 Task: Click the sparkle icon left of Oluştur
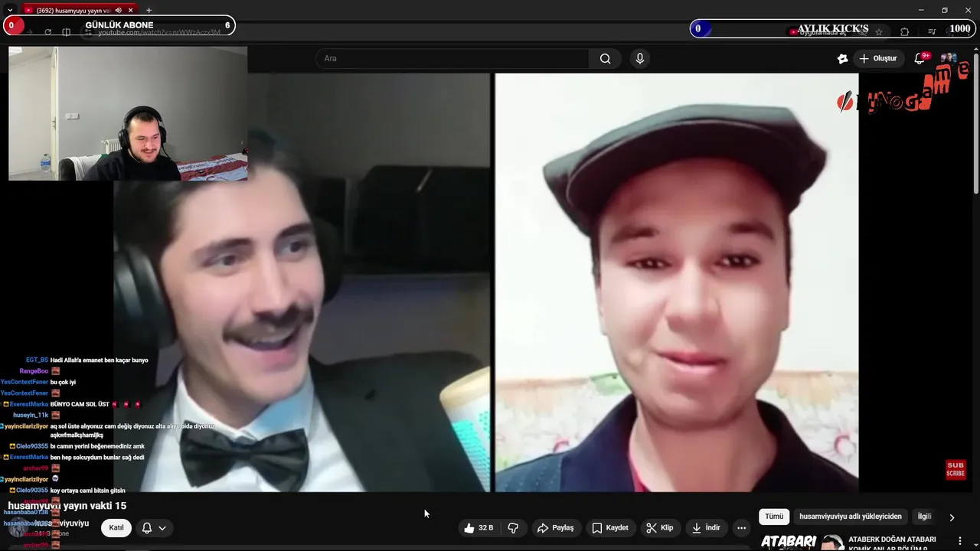click(x=842, y=58)
